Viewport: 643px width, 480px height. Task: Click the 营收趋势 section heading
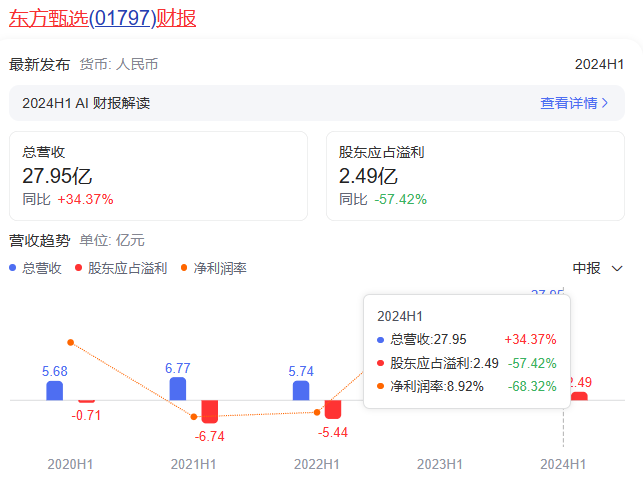(x=40, y=240)
